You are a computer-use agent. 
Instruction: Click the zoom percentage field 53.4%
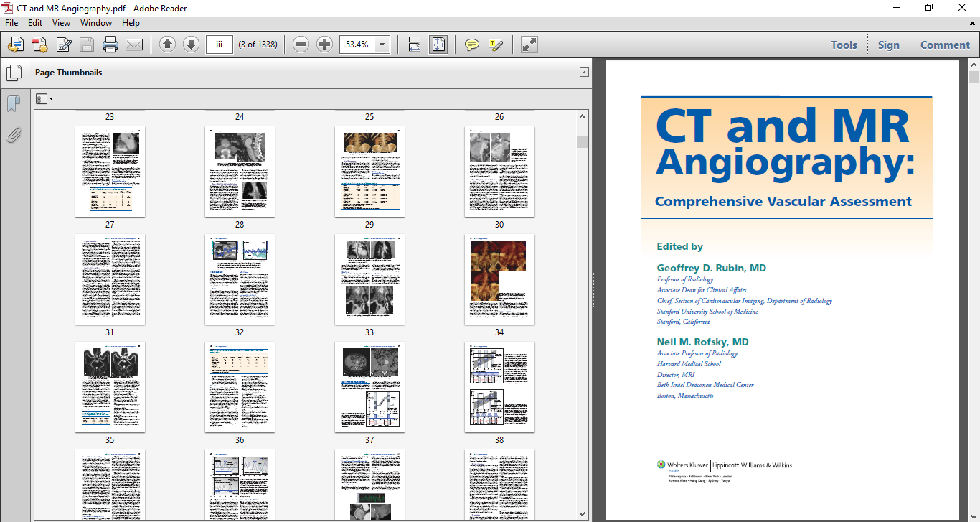coord(357,45)
